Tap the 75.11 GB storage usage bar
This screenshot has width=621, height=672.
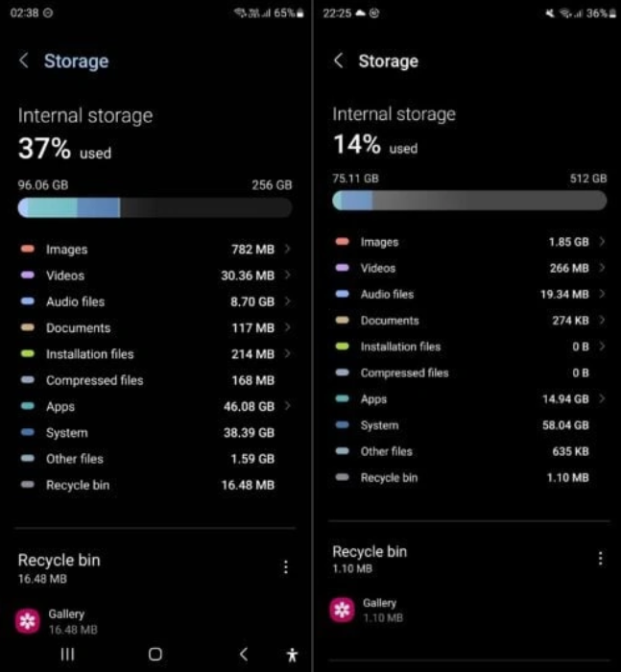(469, 201)
